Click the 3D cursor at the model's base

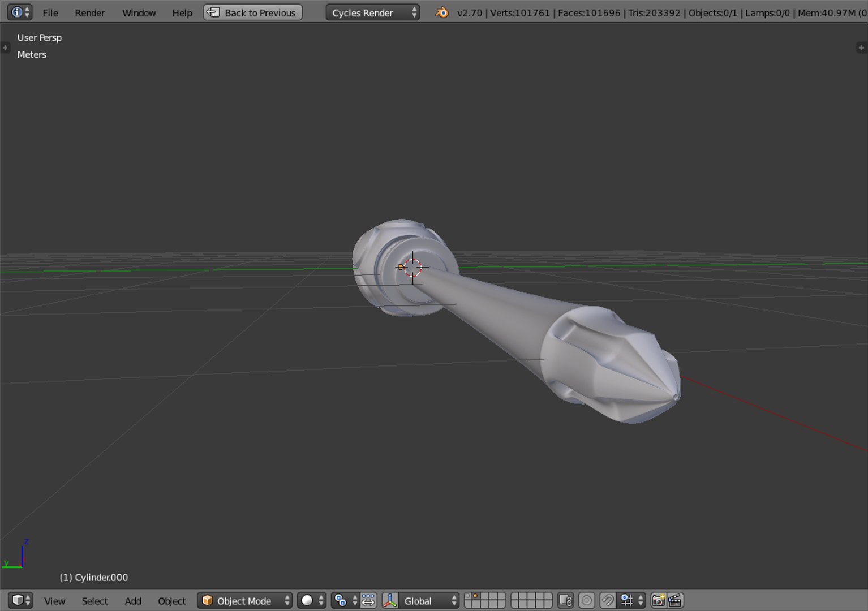(x=412, y=267)
